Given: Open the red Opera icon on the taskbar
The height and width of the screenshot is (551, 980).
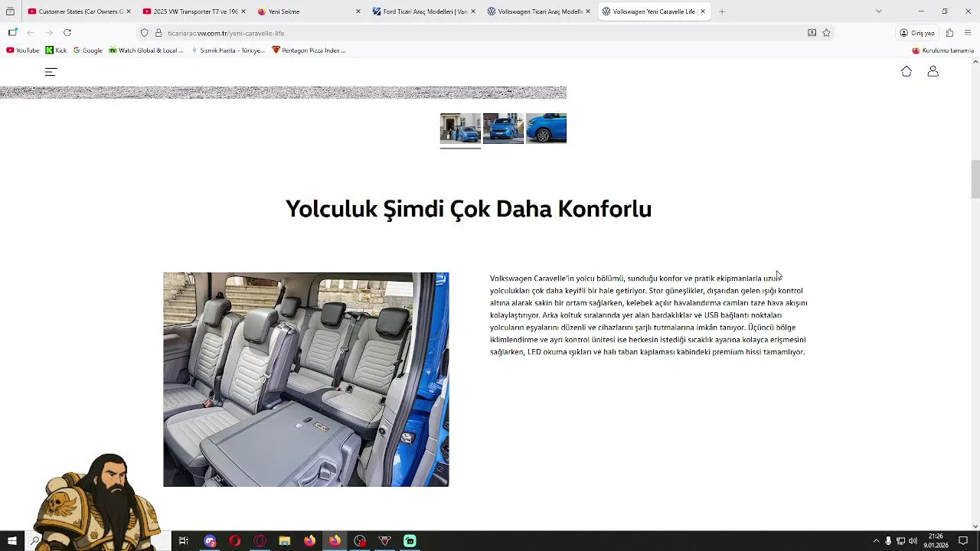Looking at the screenshot, I should (234, 541).
